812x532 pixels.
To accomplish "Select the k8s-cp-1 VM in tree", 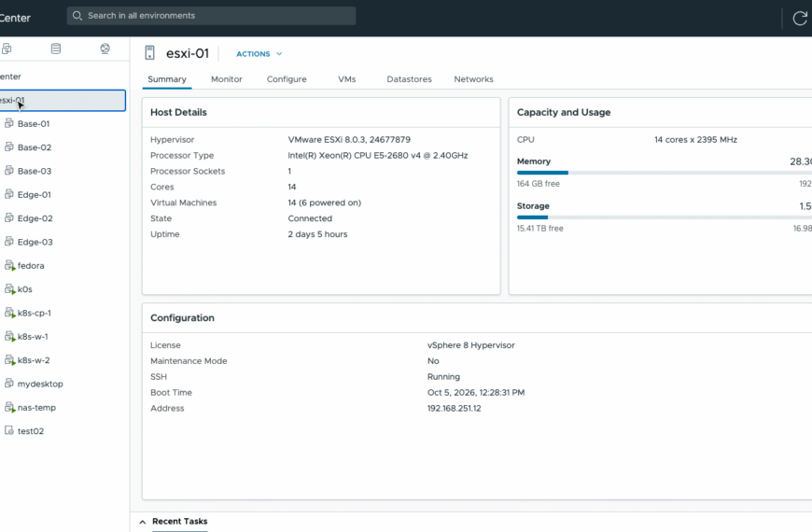I will [x=35, y=313].
